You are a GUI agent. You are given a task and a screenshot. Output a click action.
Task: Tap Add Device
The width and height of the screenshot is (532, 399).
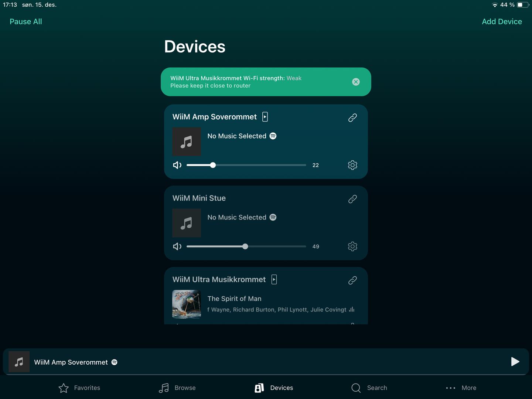point(502,21)
